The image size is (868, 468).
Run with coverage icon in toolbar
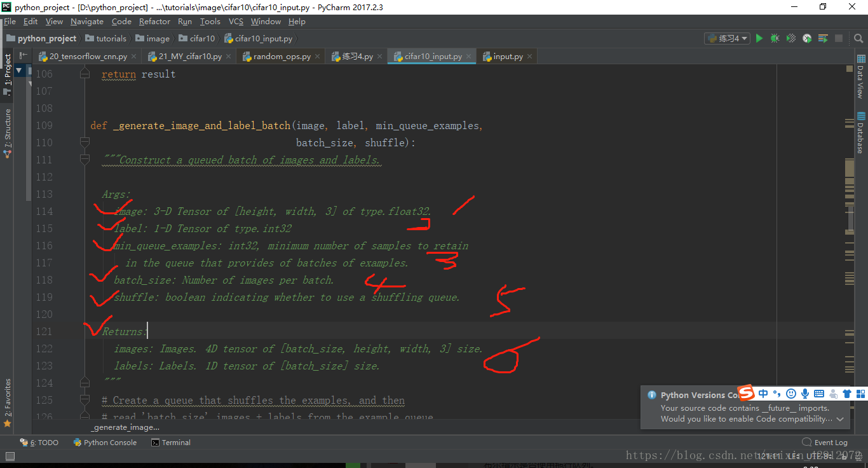pos(791,38)
